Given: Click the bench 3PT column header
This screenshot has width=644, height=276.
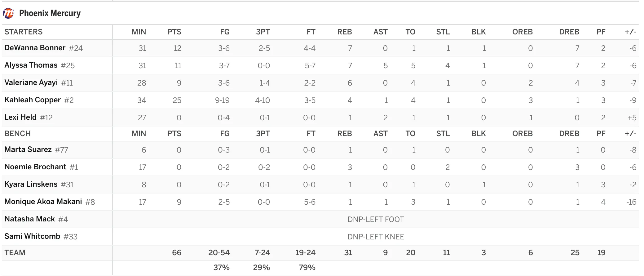Looking at the screenshot, I should 263,134.
